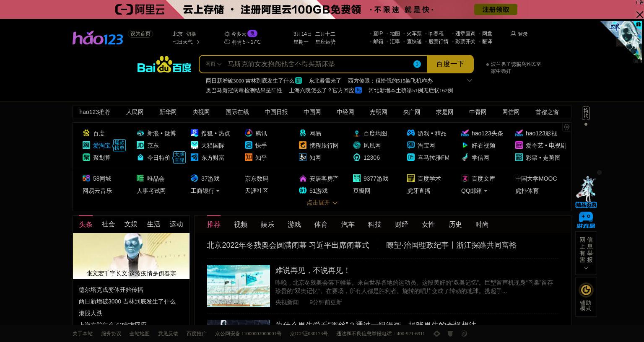Open the 人民网 link
Viewport: 644px width, 342px height.
click(x=135, y=112)
